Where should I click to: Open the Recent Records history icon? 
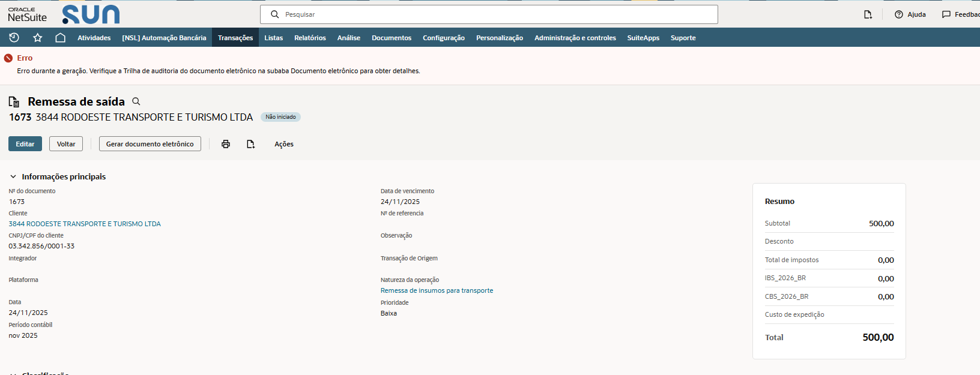point(14,38)
